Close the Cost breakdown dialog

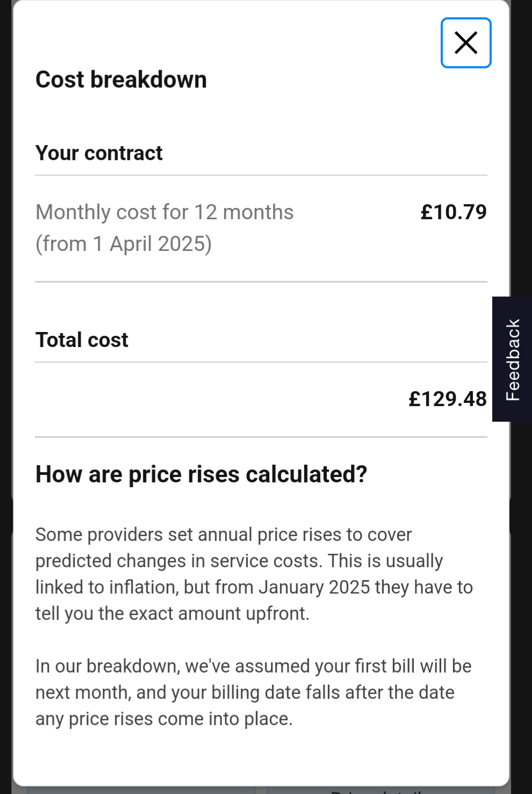466,43
